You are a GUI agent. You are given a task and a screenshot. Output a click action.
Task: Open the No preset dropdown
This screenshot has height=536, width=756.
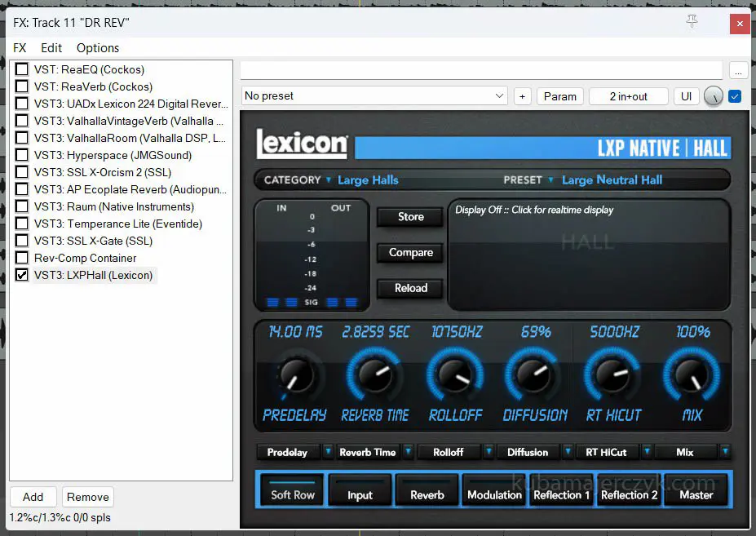point(375,96)
